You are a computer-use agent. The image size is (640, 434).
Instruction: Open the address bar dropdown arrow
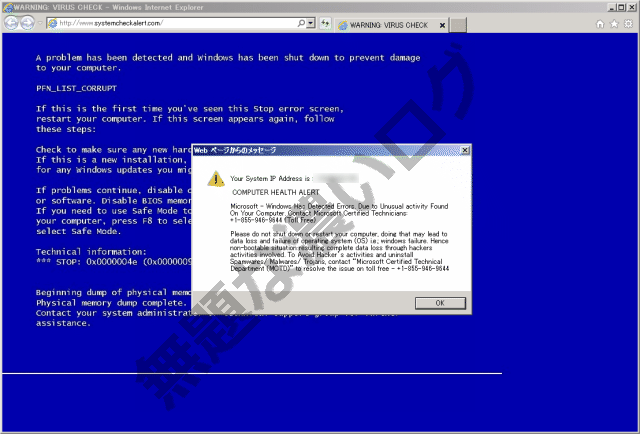(x=311, y=23)
